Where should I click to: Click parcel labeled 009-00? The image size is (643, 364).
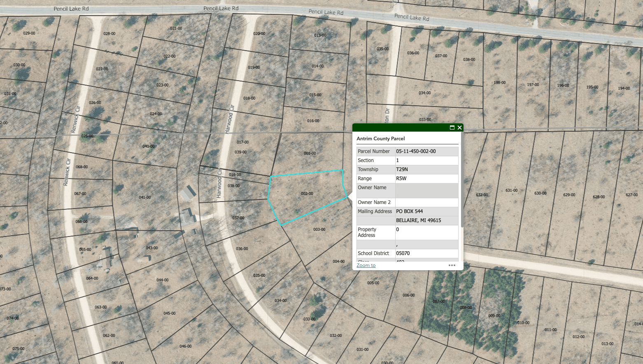(x=494, y=316)
